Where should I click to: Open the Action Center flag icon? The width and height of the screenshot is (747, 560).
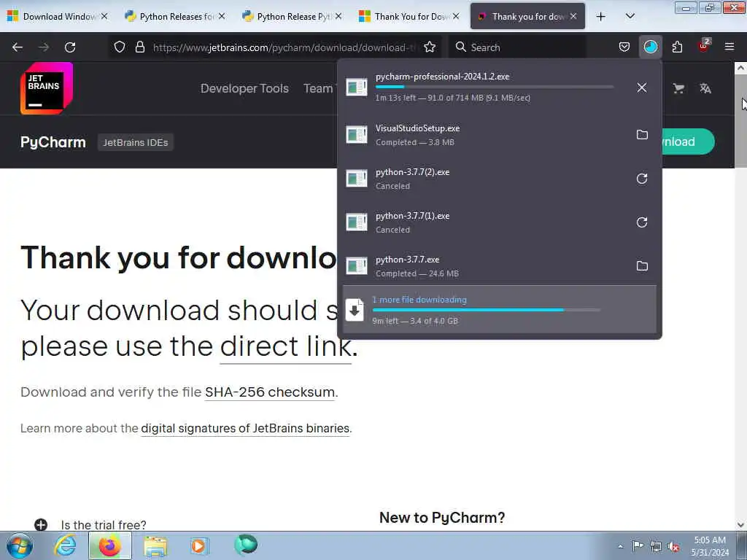(x=638, y=545)
